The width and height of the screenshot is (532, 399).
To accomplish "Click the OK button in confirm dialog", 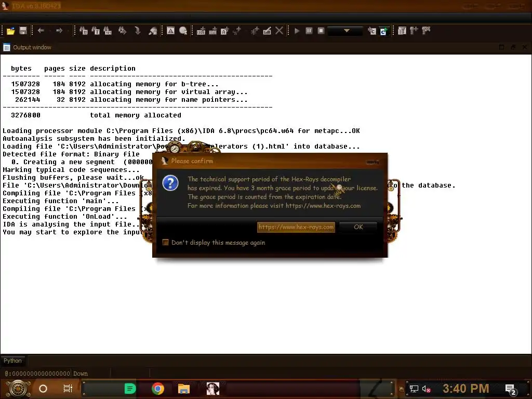I will pos(358,227).
